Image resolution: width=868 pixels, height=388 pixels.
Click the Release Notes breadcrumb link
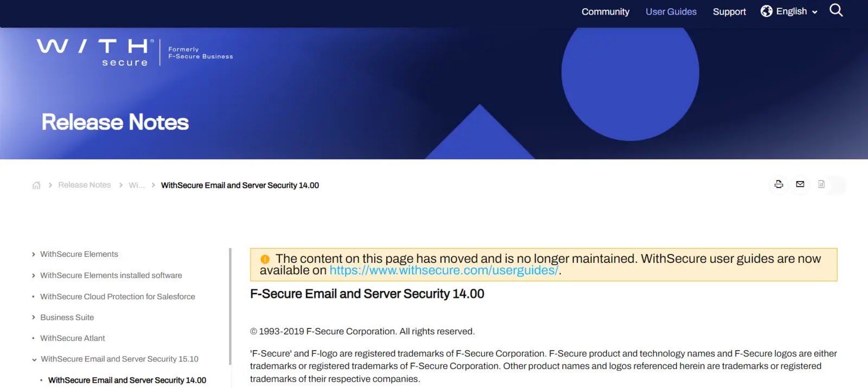click(x=85, y=185)
